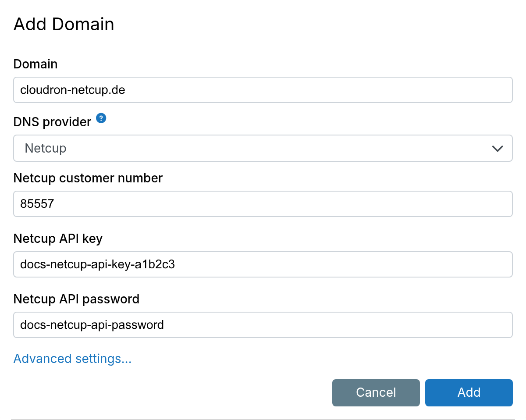This screenshot has height=420, width=526.
Task: Focus the Netcup customer number field
Action: 263,204
